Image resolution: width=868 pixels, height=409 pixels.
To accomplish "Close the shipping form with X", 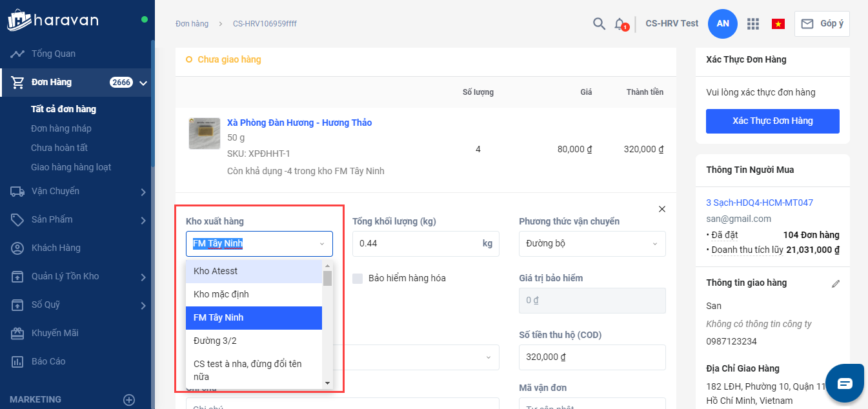I will pos(661,209).
